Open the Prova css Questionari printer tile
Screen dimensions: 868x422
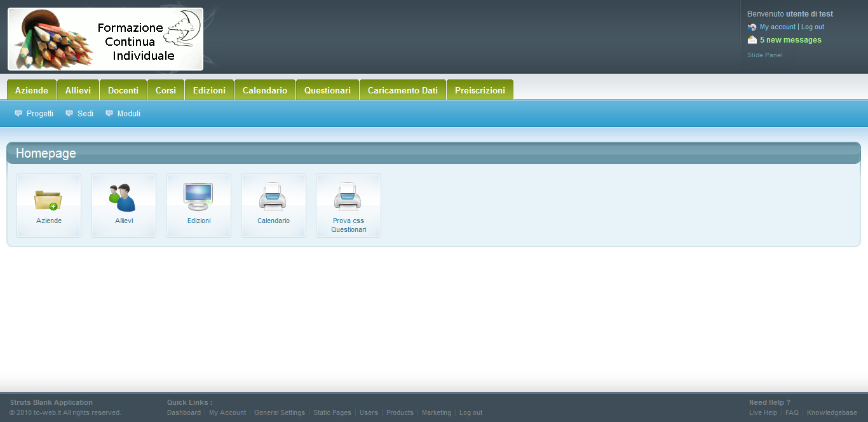(348, 205)
